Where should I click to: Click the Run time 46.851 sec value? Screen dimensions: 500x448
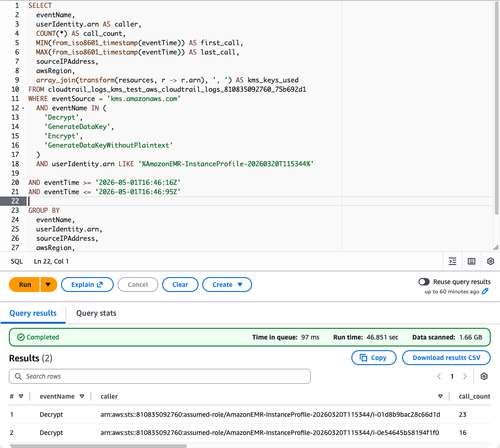382,337
